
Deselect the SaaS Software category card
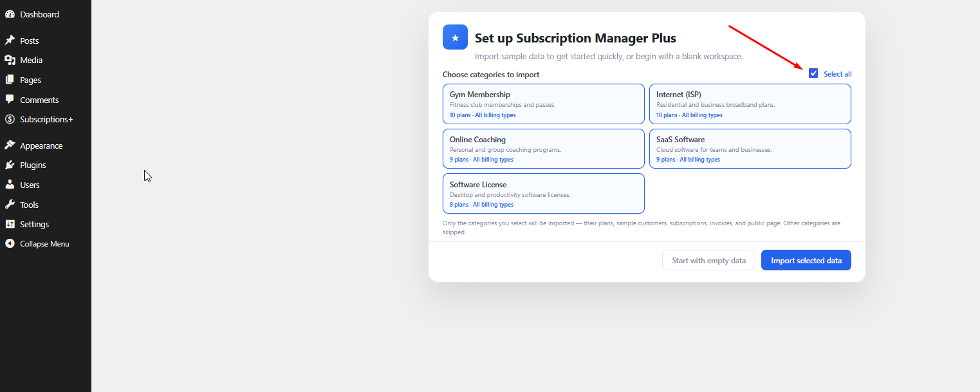[750, 149]
